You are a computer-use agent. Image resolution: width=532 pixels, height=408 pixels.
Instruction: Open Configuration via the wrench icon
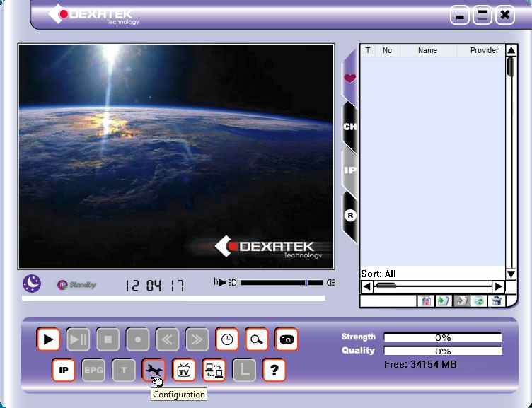(154, 370)
